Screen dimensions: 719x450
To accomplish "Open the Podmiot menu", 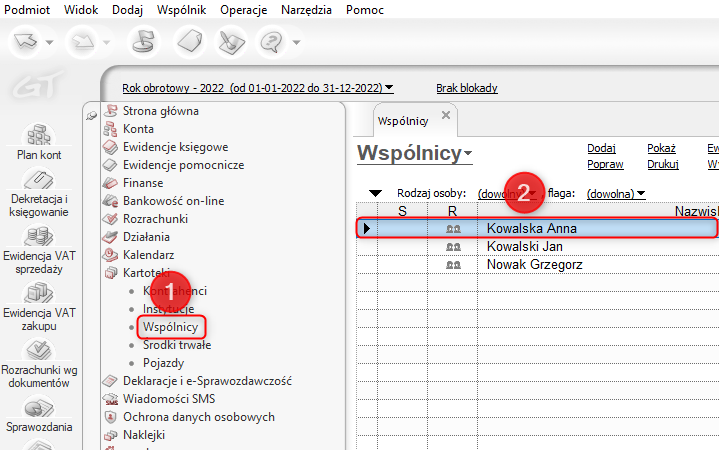I will (27, 10).
